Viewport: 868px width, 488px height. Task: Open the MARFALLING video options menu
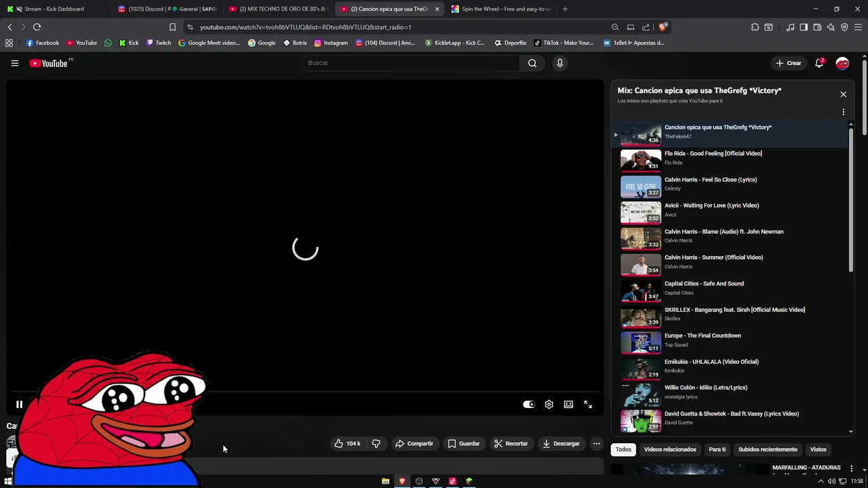pos(852,468)
